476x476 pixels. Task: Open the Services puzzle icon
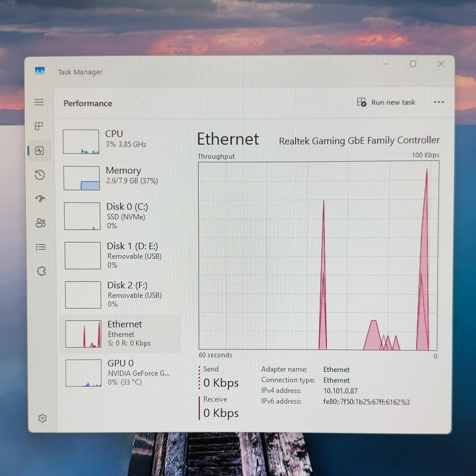click(41, 271)
